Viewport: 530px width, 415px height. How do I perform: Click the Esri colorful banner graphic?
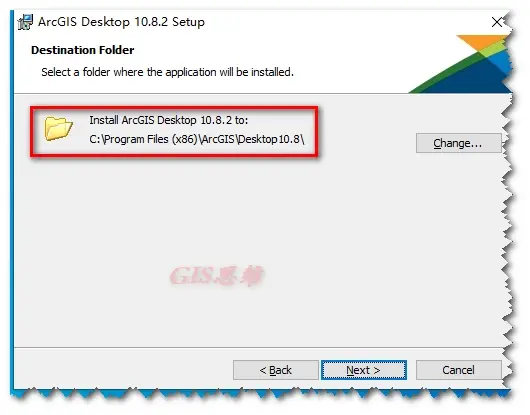click(x=460, y=64)
